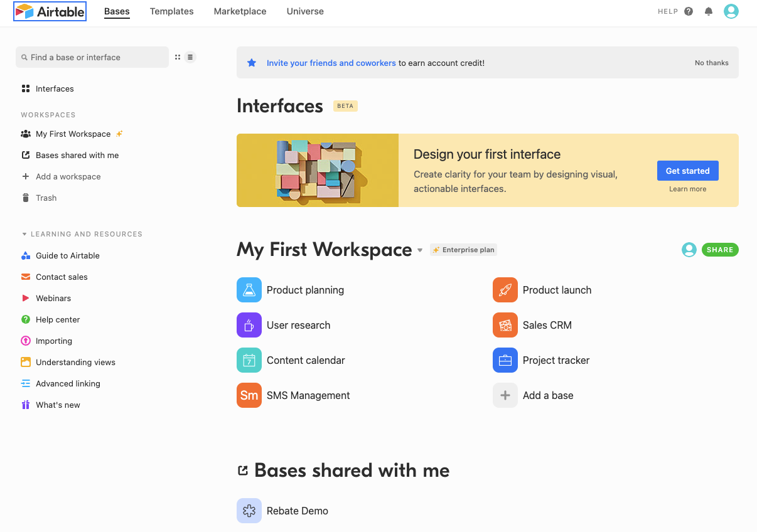Viewport: 757px width, 532px height.
Task: Click the star icon in invite banner
Action: (x=252, y=63)
